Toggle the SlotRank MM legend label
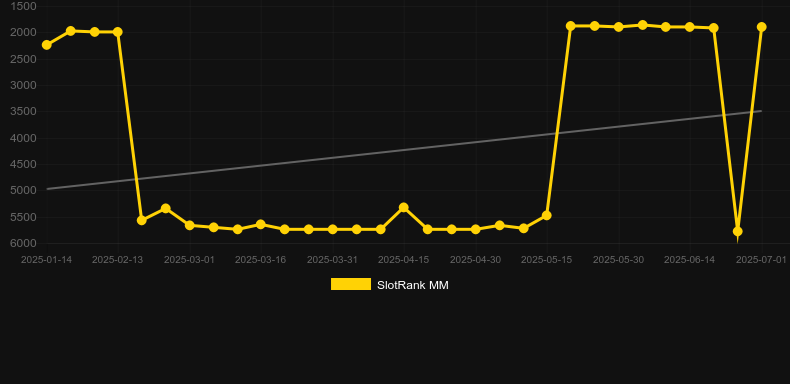790x384 pixels. (413, 285)
